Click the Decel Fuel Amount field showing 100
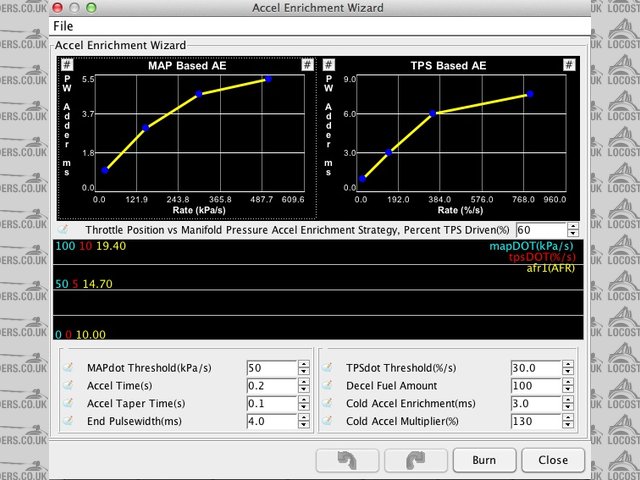640x480 pixels. tap(536, 386)
